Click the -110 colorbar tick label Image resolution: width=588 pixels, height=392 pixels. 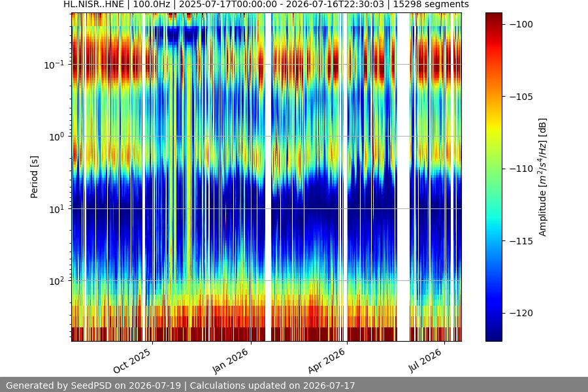pos(521,169)
